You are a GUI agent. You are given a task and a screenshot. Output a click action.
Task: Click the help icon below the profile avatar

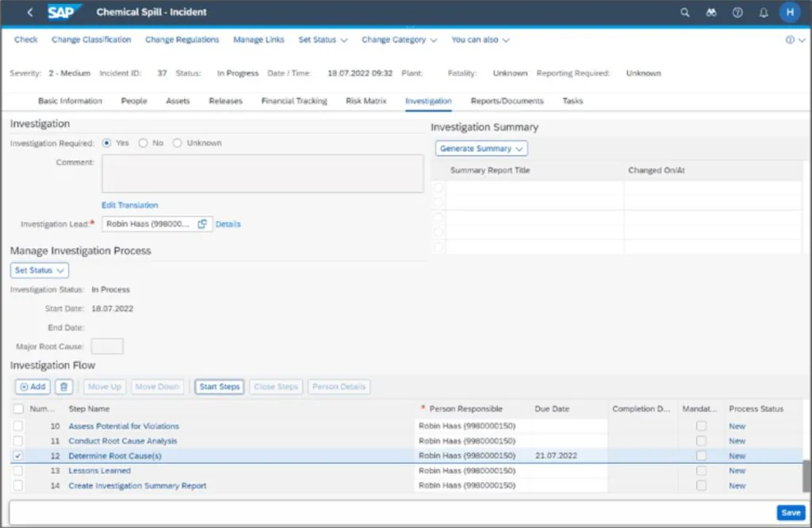tap(790, 40)
